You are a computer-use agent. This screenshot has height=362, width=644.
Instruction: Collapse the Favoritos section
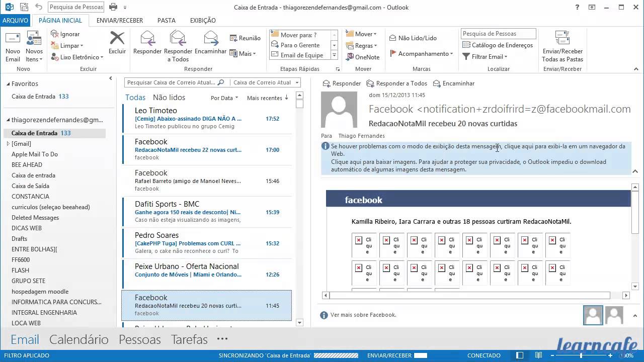coord(8,84)
